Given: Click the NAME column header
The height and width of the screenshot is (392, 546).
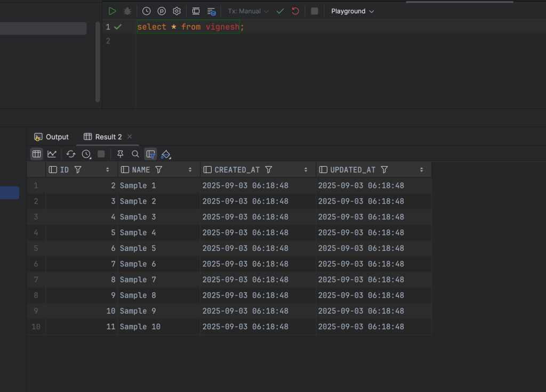Looking at the screenshot, I should click(141, 170).
